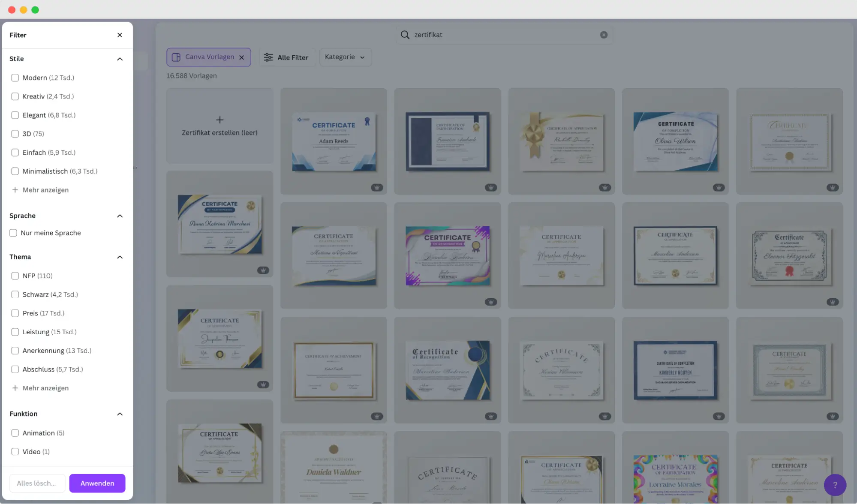This screenshot has height=504, width=857.
Task: Click the Alle Filter sliders icon
Action: pos(268,57)
